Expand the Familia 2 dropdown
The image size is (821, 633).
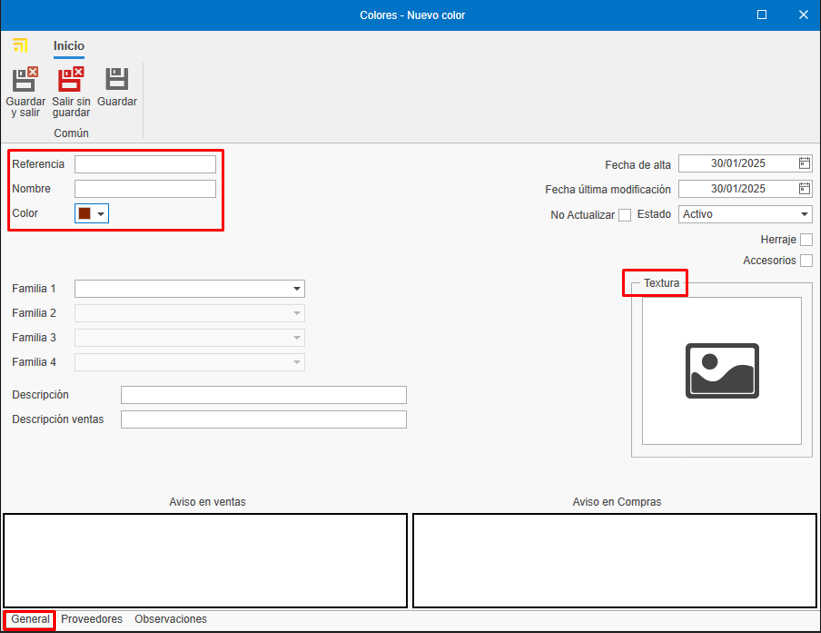[x=296, y=313]
